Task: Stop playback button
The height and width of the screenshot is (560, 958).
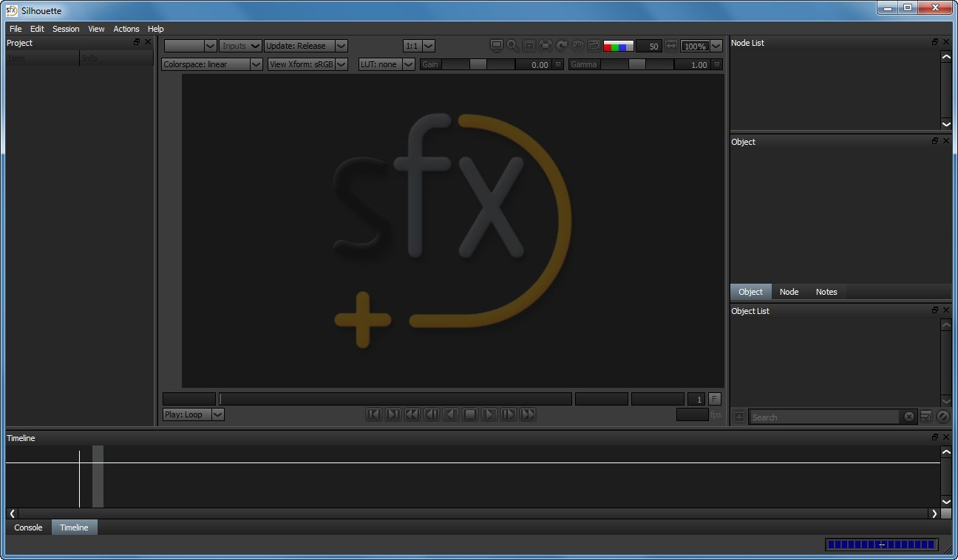Action: [470, 414]
